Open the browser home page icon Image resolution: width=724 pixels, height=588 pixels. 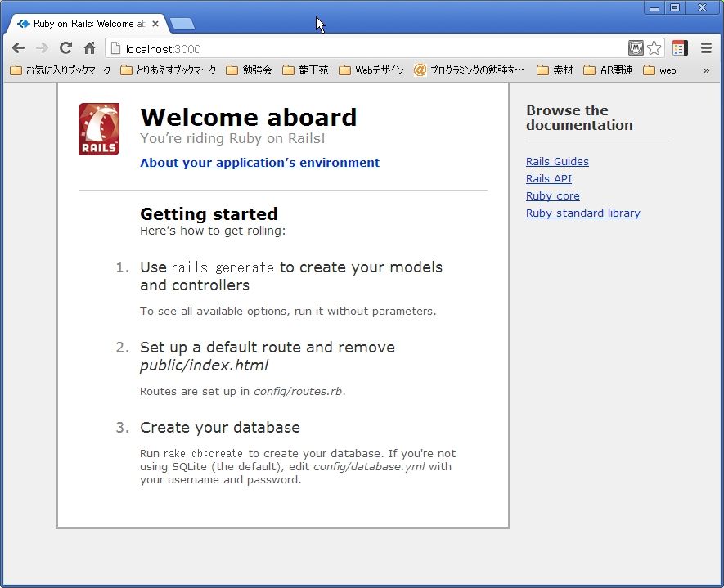tap(89, 48)
